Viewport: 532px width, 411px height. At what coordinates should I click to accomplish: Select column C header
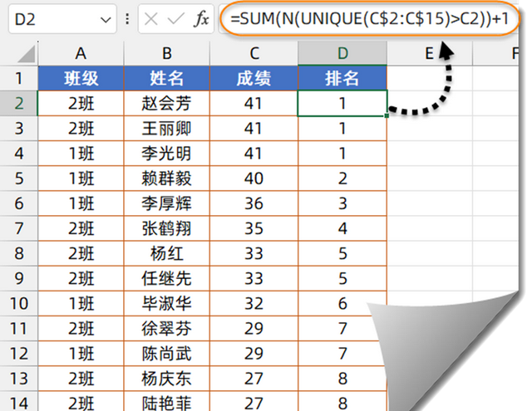click(x=254, y=53)
